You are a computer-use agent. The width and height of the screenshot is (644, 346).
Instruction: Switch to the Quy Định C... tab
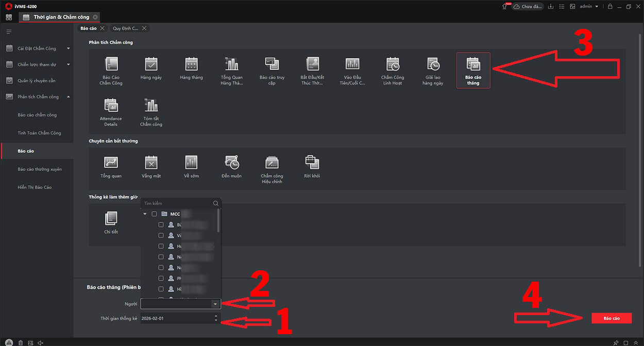[x=125, y=28]
